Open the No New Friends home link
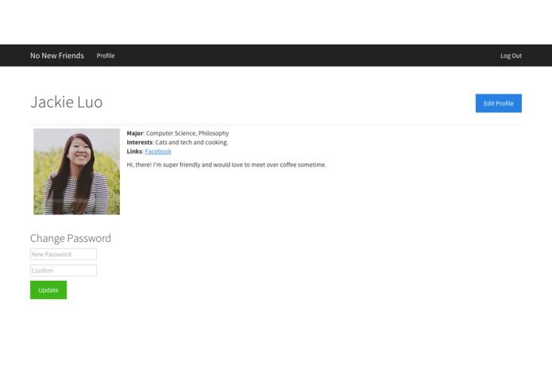The height and width of the screenshot is (392, 552). (57, 56)
